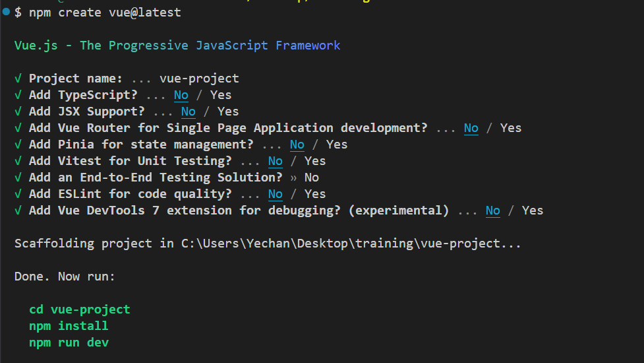Click 'No' on the ESLint code quality line

[x=275, y=193]
